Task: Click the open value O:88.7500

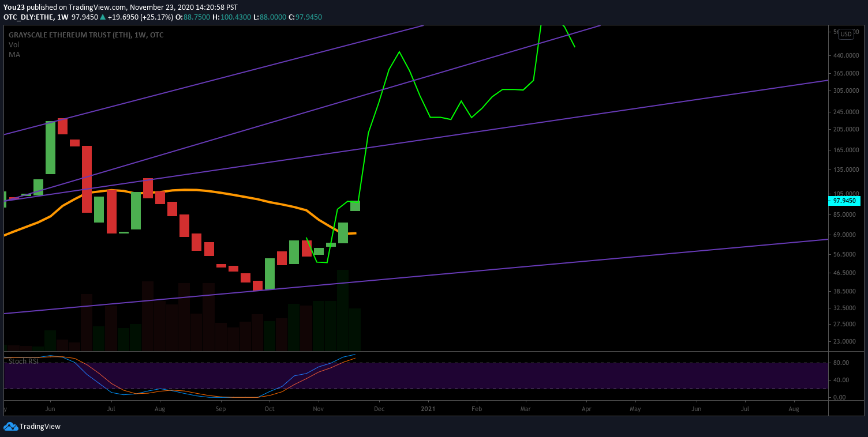Action: point(193,17)
